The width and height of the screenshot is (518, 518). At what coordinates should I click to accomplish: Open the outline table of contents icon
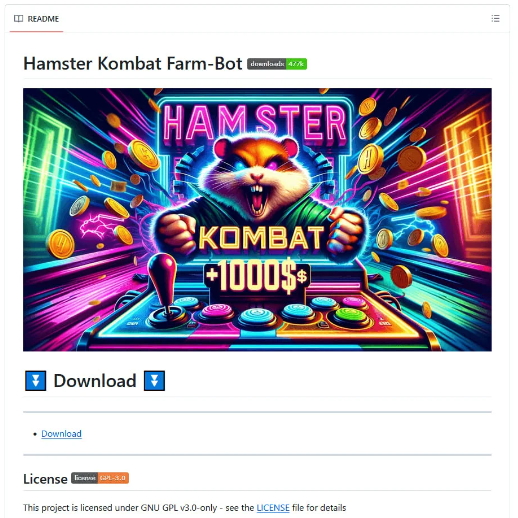click(495, 19)
